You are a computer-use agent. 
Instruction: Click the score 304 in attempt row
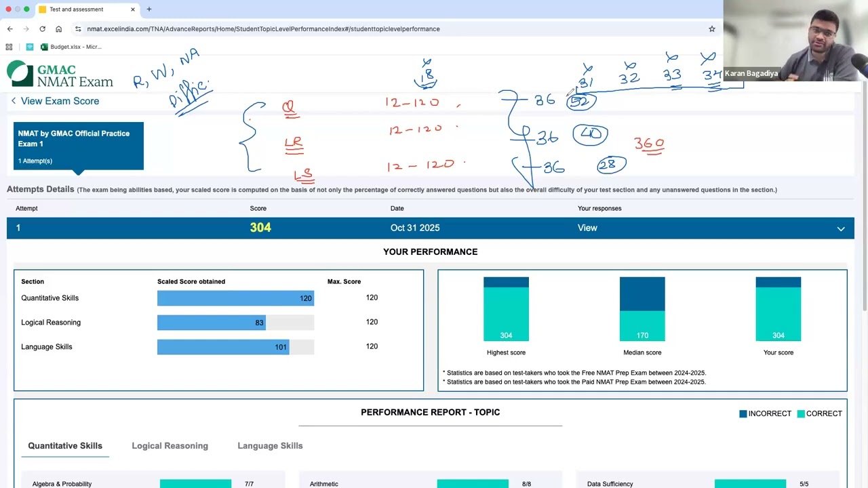[x=260, y=228]
